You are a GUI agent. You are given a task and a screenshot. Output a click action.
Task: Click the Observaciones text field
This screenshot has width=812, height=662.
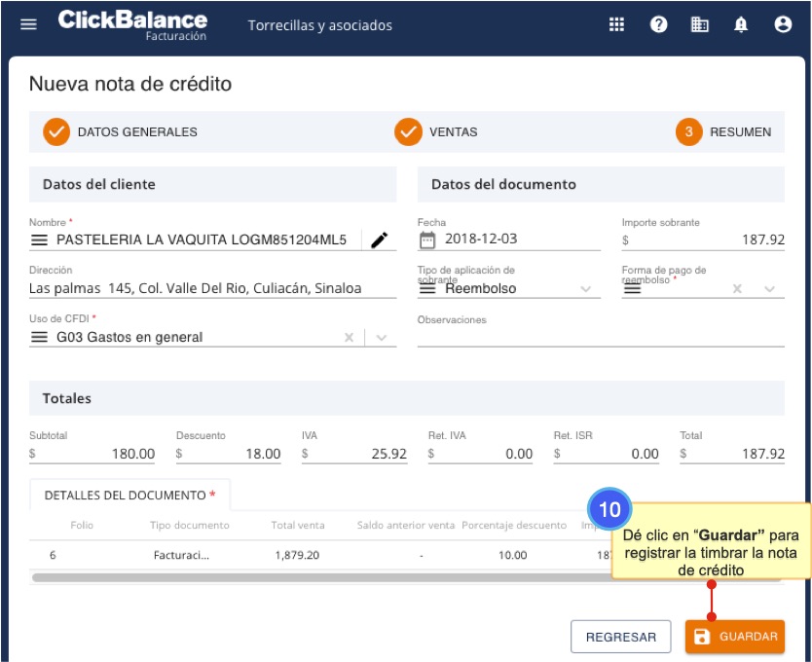point(601,336)
